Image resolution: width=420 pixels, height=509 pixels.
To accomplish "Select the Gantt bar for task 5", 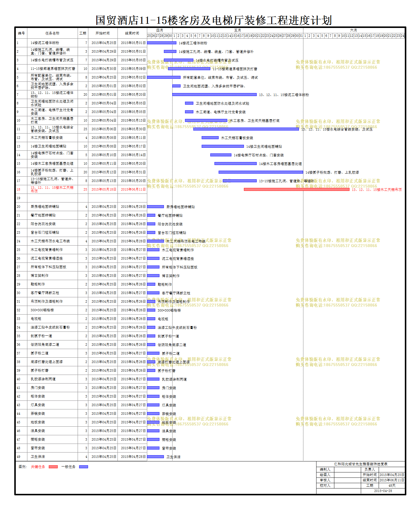I will tap(164, 77).
